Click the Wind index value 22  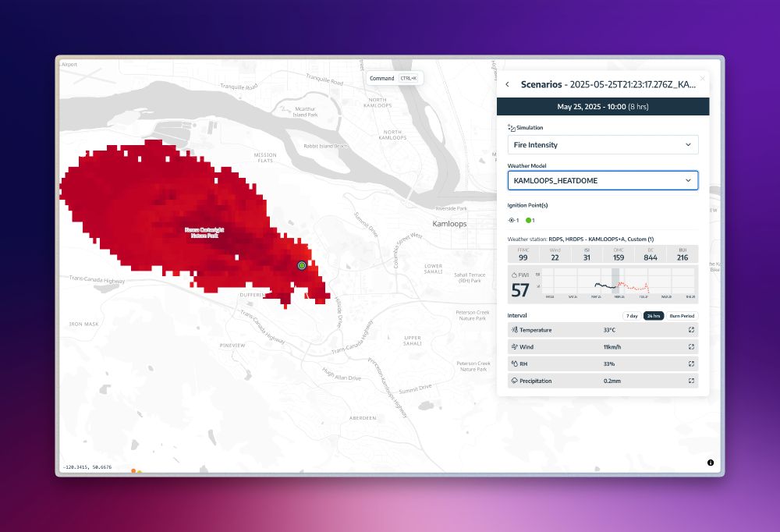[555, 257]
